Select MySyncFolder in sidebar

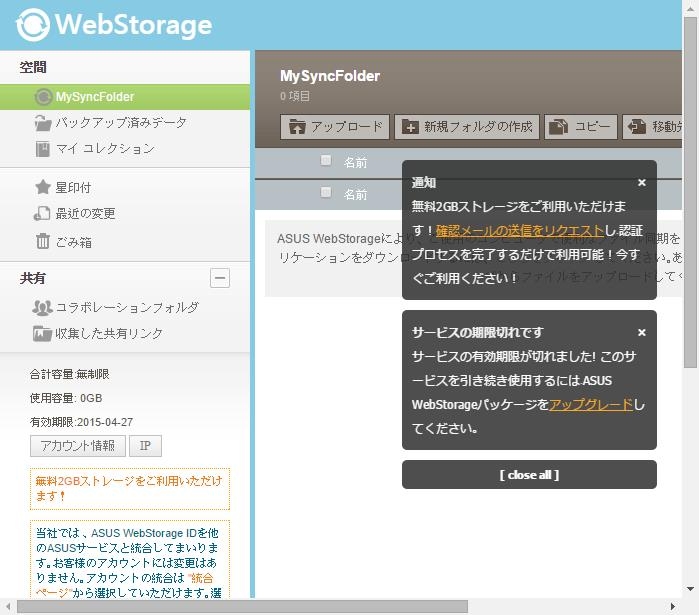[125, 97]
